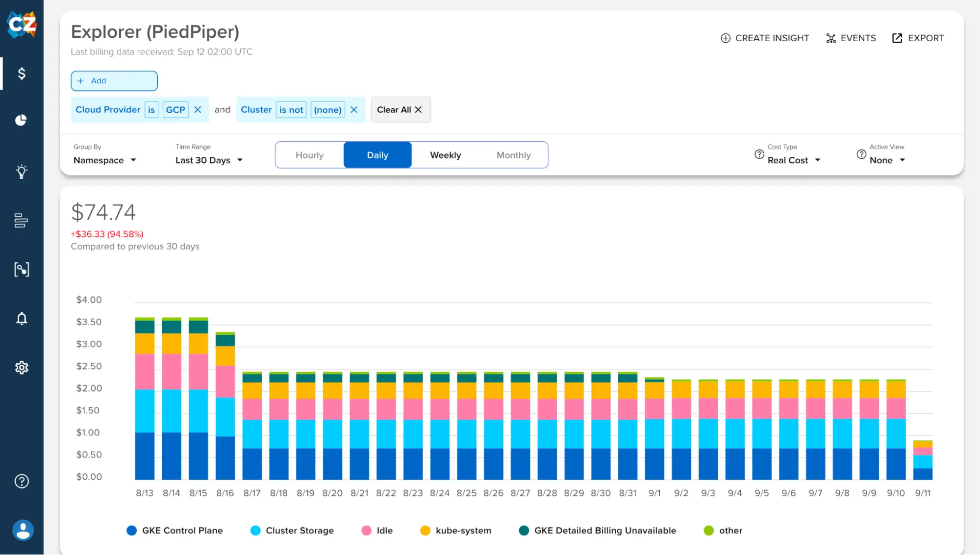Click the +$36.33 (94.58%) change text
This screenshot has height=555, width=980.
tap(107, 234)
